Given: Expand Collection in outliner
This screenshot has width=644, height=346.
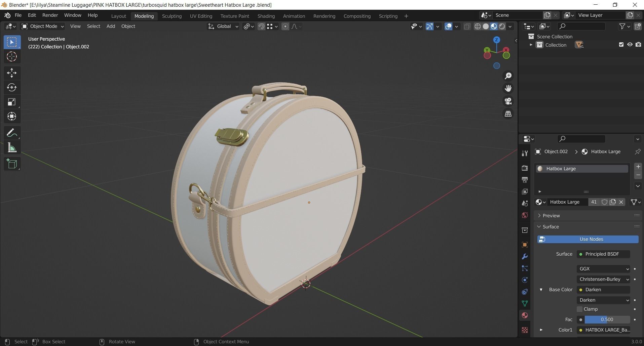Looking at the screenshot, I should [531, 45].
